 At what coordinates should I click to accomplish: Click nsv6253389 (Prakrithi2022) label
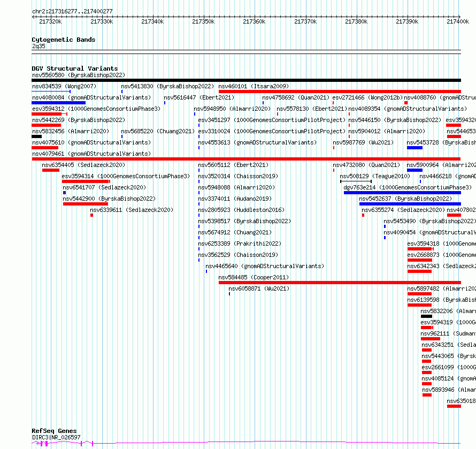(x=240, y=243)
